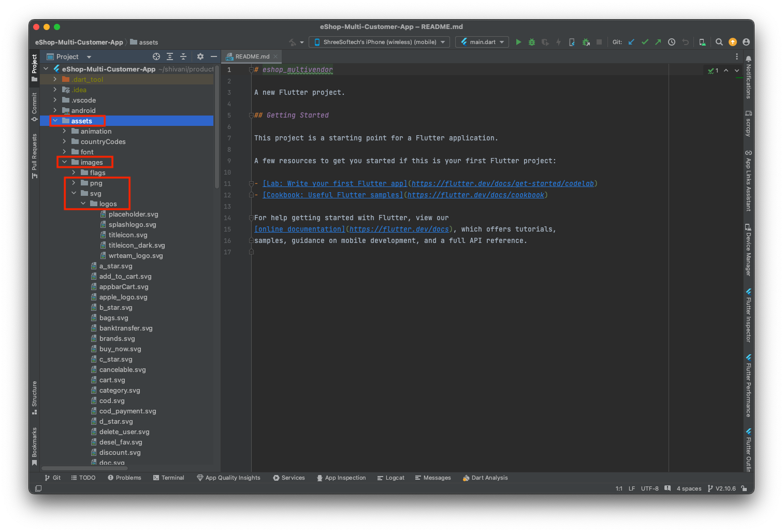
Task: Click the 4 spaces indent status item
Action: [689, 488]
